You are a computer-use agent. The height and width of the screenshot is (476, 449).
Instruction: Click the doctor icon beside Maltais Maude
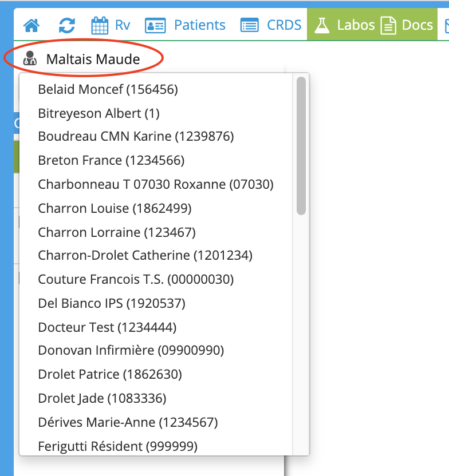(x=30, y=58)
